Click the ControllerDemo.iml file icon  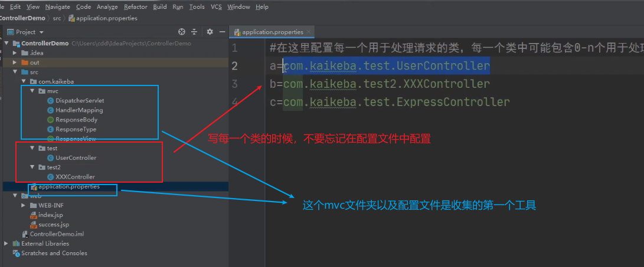[x=25, y=234]
